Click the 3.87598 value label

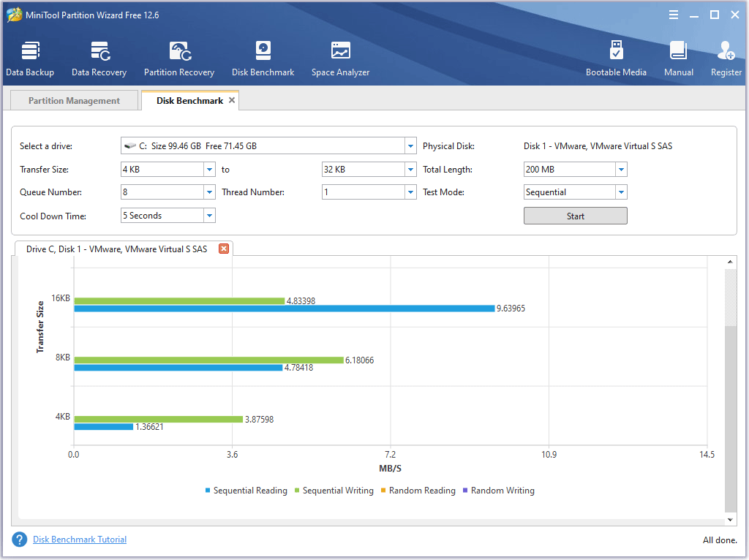pyautogui.click(x=260, y=419)
